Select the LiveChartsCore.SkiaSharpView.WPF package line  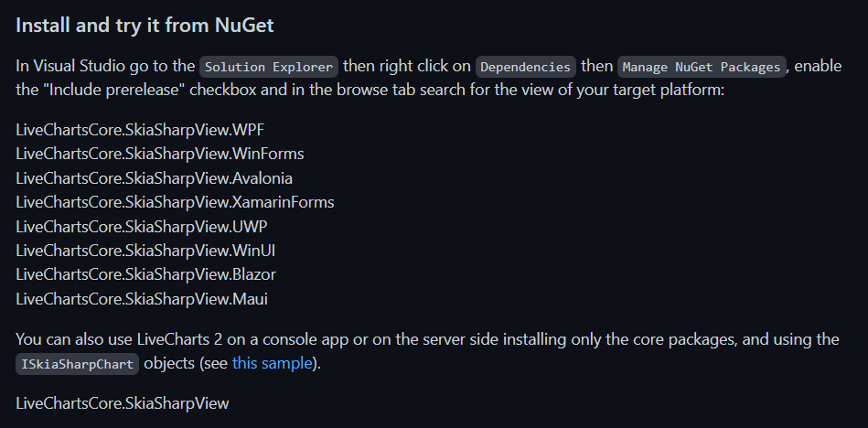pos(140,130)
